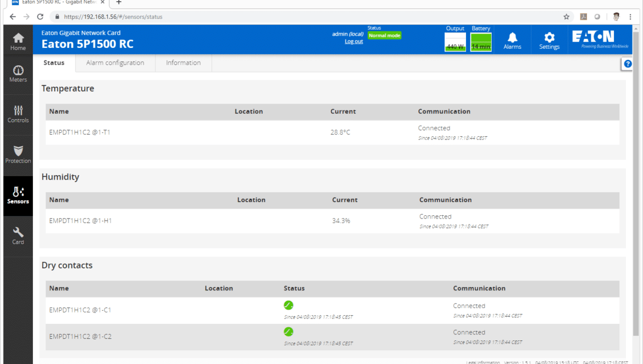Select the Sensors sidebar item
Image resolution: width=643 pixels, height=364 pixels.
[18, 195]
